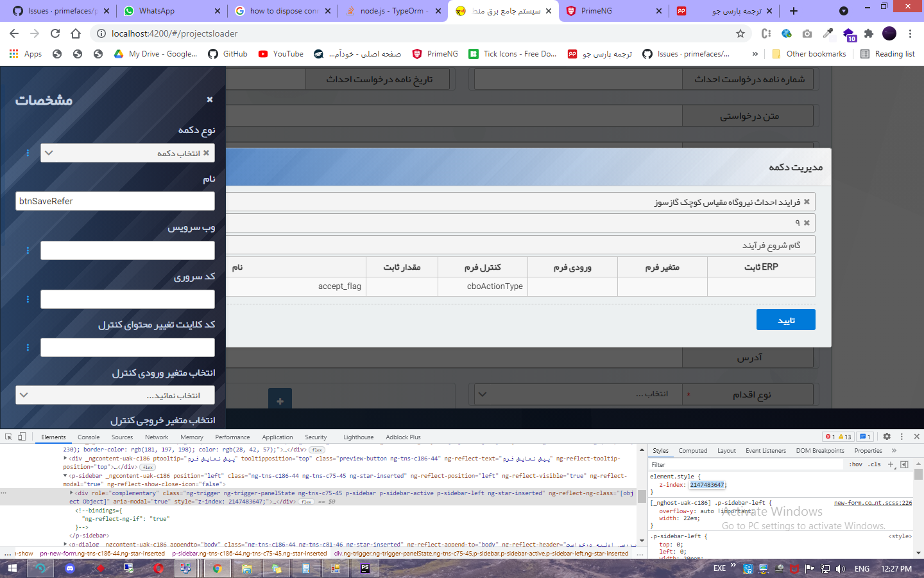The width and height of the screenshot is (924, 578).
Task: Click into the وب سرویس input field
Action: coord(128,250)
